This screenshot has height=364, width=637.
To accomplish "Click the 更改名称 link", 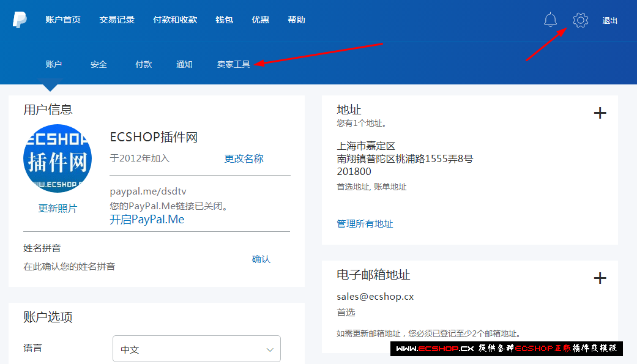I will click(244, 158).
